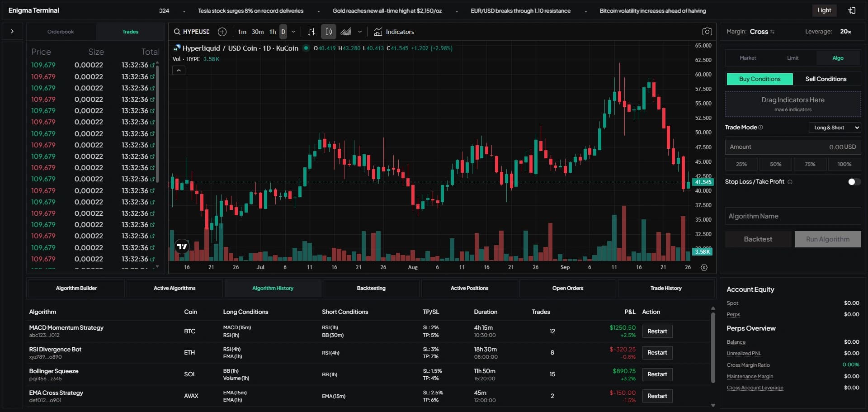The height and width of the screenshot is (412, 868).
Task: Select 1h timeframe
Action: (x=273, y=32)
